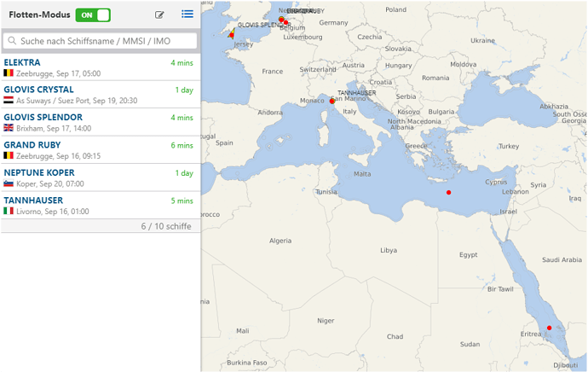This screenshot has width=588, height=372.
Task: Toggle the Flotten-Modus ON switch
Action: 93,15
